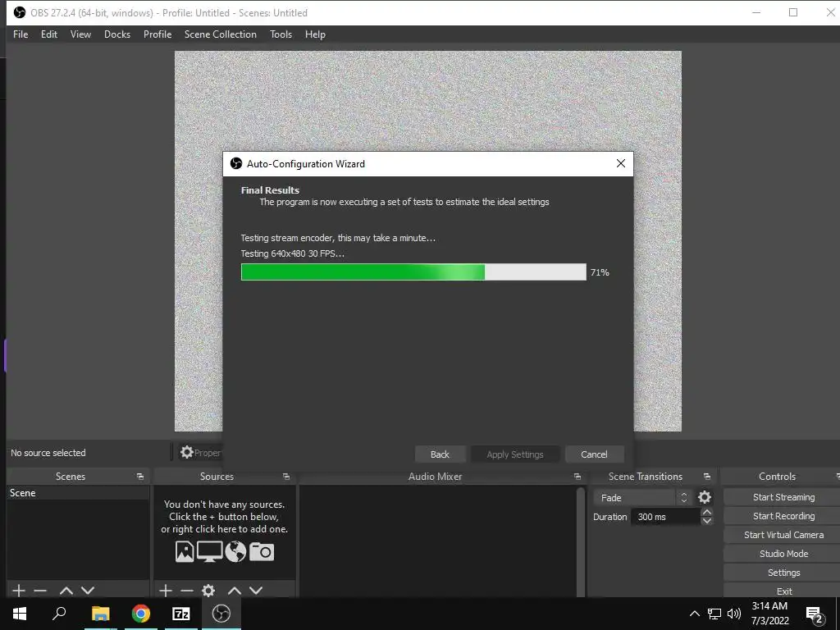Image resolution: width=840 pixels, height=630 pixels.
Task: Cancel the Auto-Configuration Wizard
Action: click(x=594, y=454)
